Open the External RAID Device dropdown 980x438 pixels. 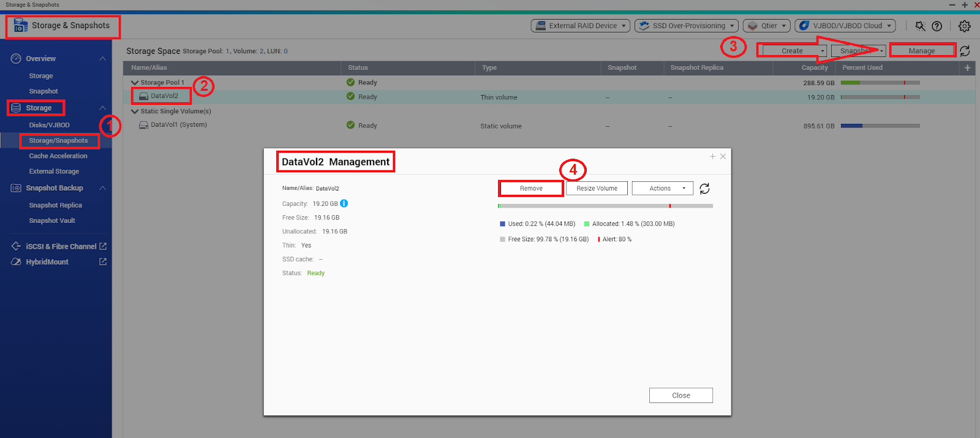coord(581,26)
